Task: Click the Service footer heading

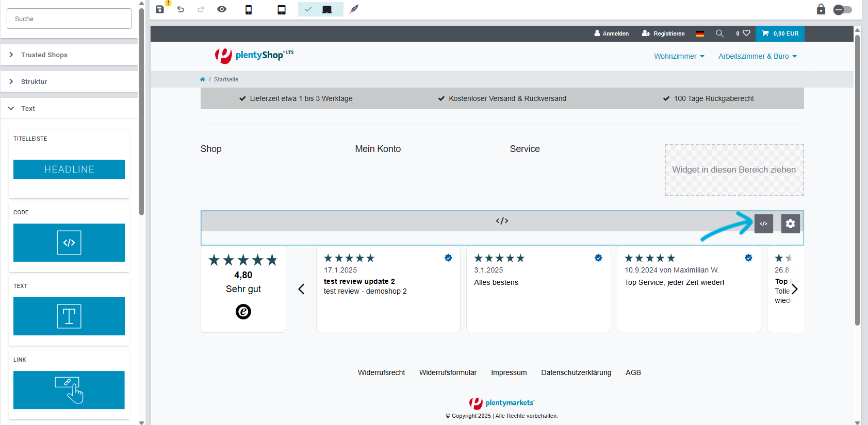Action: tap(525, 149)
